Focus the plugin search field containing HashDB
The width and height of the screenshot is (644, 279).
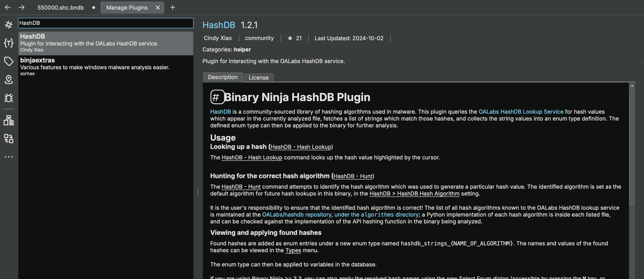click(106, 23)
